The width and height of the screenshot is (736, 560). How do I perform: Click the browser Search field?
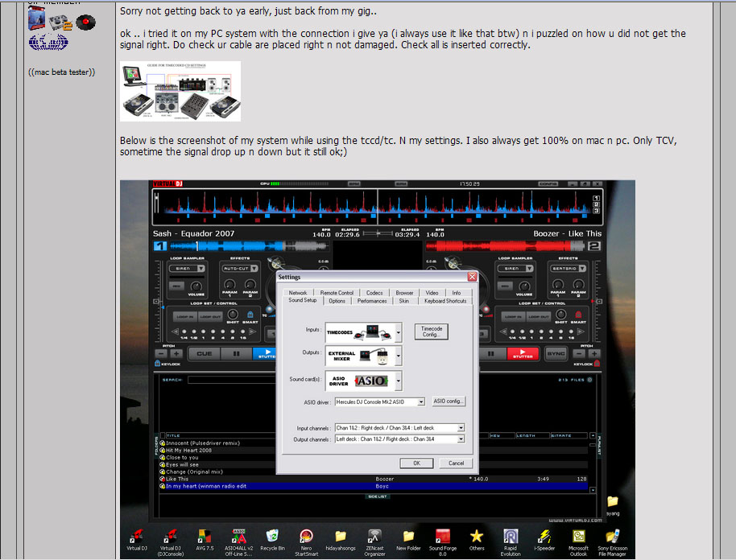(231, 380)
